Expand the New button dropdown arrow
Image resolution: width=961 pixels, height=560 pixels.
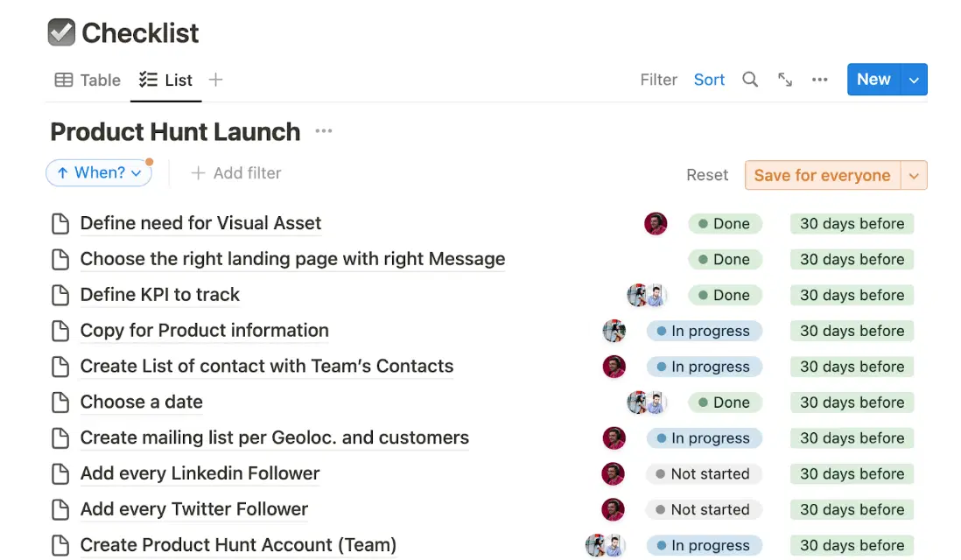pyautogui.click(x=914, y=80)
